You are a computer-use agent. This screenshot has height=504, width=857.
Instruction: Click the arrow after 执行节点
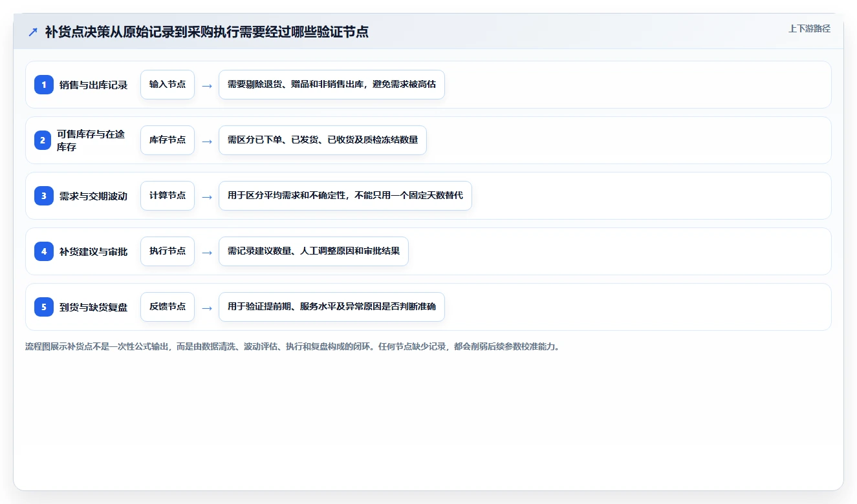click(207, 252)
